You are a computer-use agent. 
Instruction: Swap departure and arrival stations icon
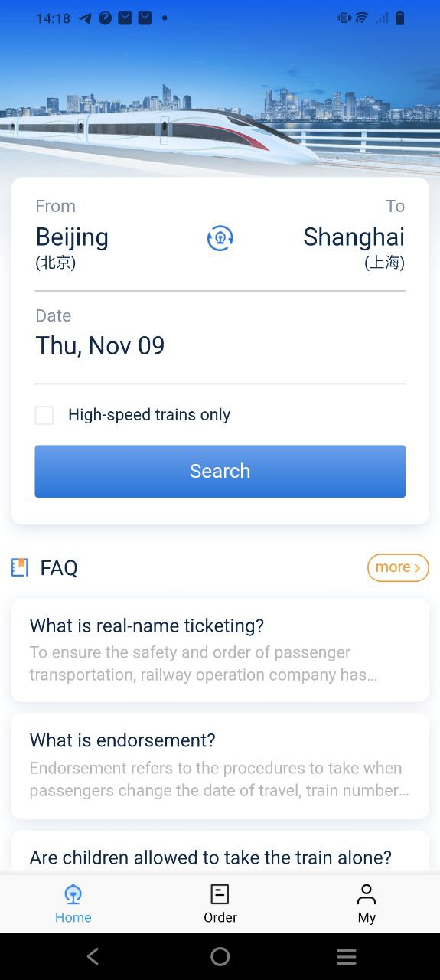click(220, 238)
